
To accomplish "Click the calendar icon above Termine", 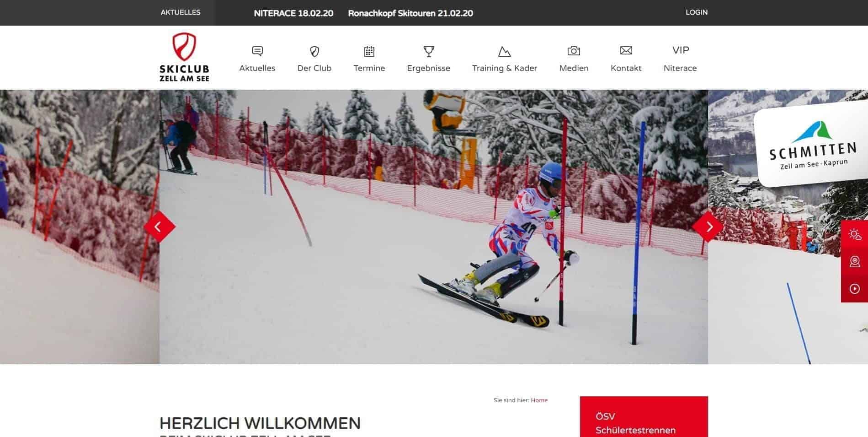I will 369,51.
